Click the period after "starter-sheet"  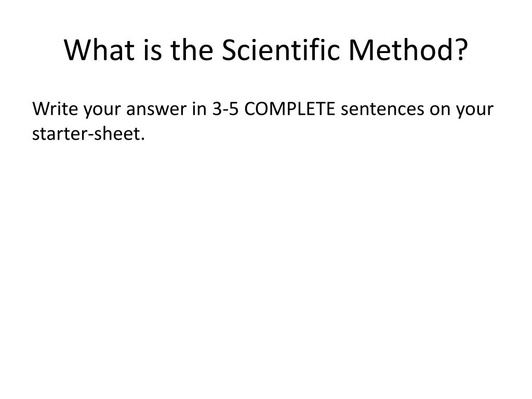pyautogui.click(x=143, y=139)
